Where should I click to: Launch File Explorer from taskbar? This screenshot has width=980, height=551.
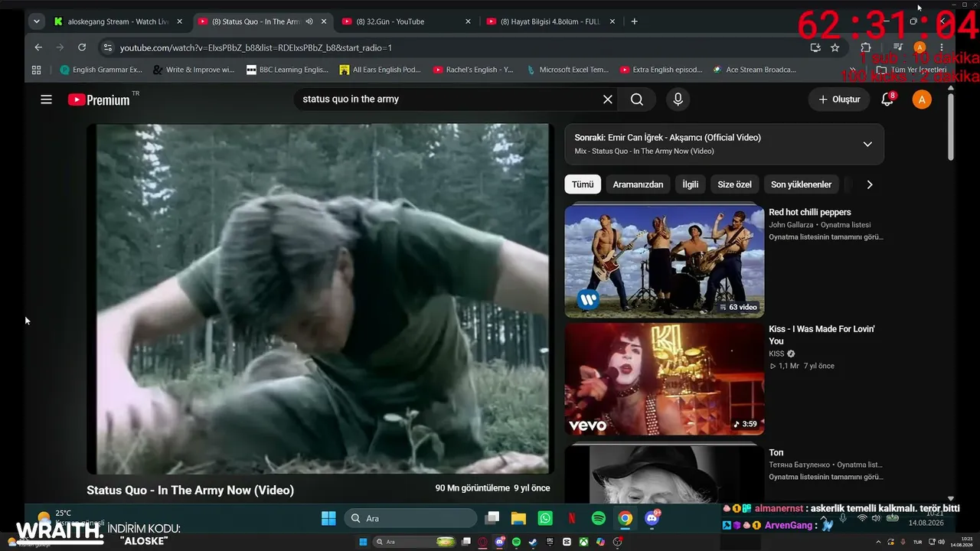pyautogui.click(x=518, y=518)
